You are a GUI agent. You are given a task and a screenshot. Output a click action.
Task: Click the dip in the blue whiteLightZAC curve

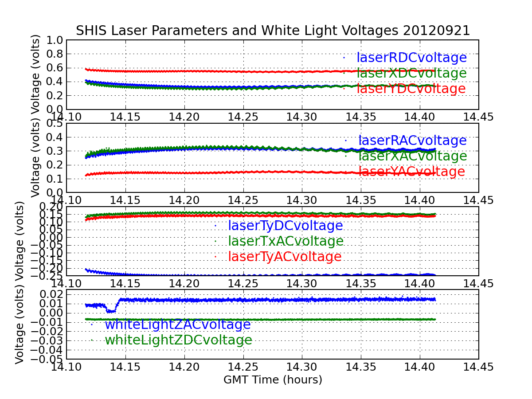coord(110,311)
